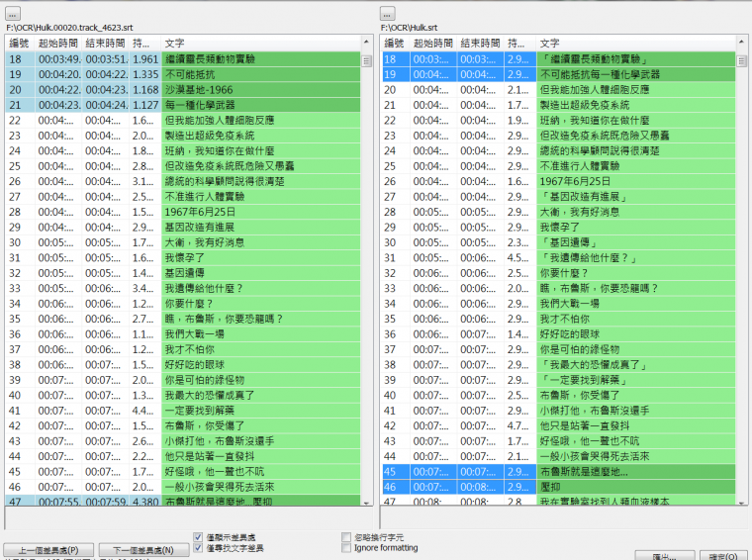Select row 36 好好吃的眼球 in Hulk.srt
This screenshot has height=560, width=752.
tap(558, 334)
